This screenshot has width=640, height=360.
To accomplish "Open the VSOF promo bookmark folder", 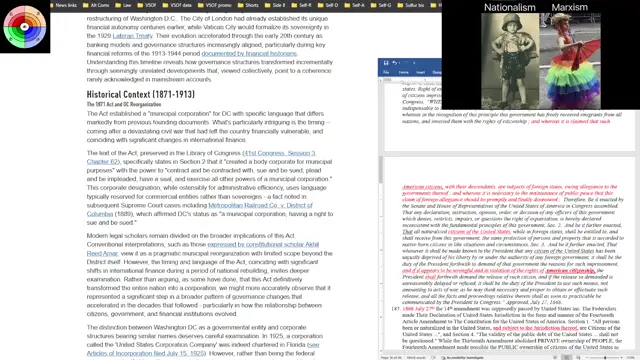I will [215, 5].
